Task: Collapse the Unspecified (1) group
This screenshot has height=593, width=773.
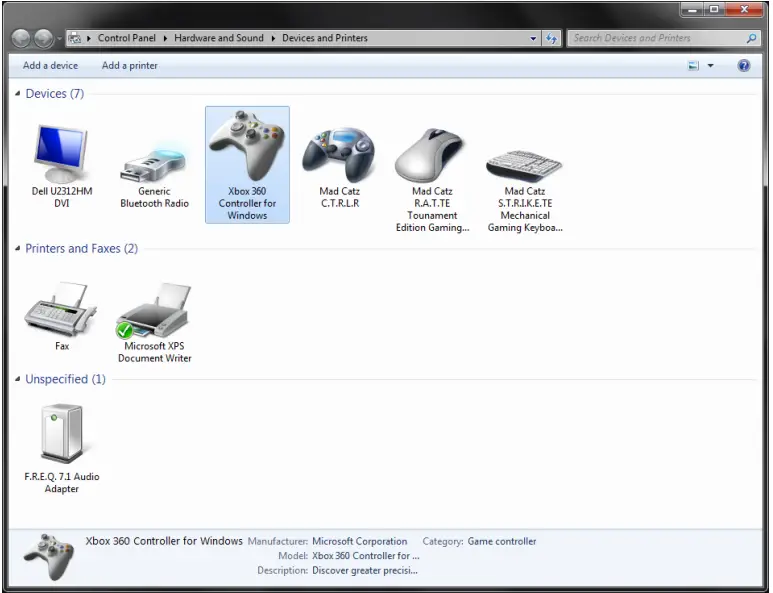Action: click(x=18, y=379)
